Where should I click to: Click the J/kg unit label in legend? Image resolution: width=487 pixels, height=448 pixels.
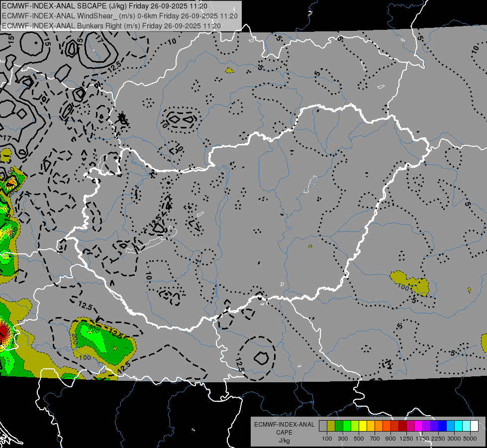click(285, 441)
